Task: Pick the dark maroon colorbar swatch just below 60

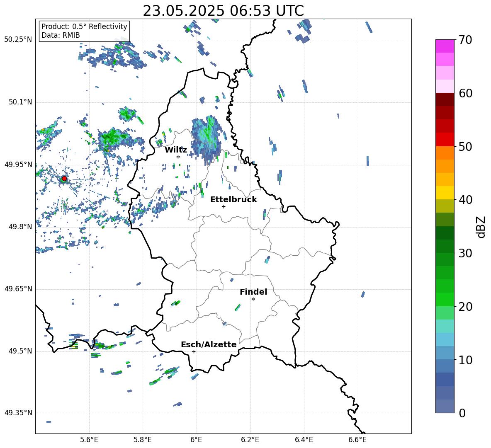Action: (x=445, y=99)
